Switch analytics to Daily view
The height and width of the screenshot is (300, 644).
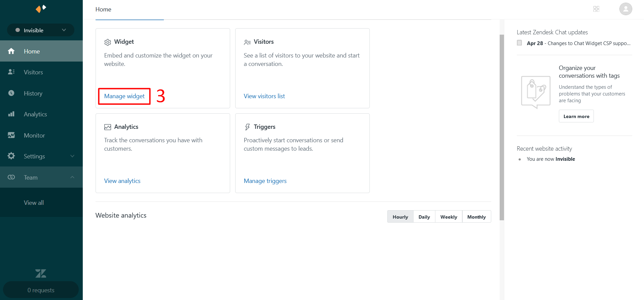[424, 217]
